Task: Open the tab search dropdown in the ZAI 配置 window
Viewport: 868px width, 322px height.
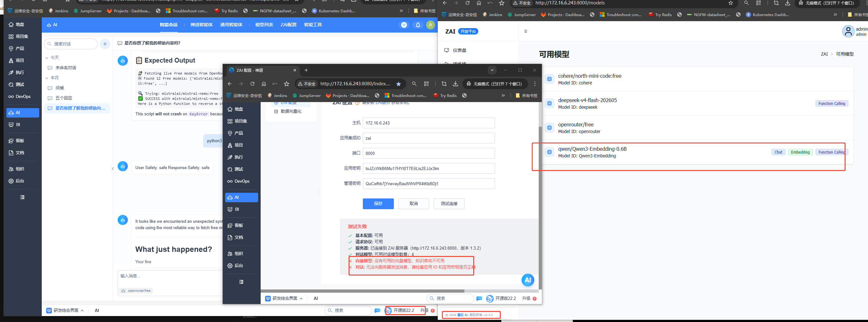Action: [492, 70]
